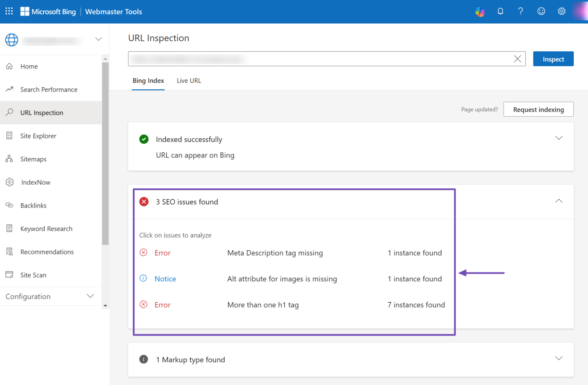Click the feedback smiley icon

click(x=541, y=11)
